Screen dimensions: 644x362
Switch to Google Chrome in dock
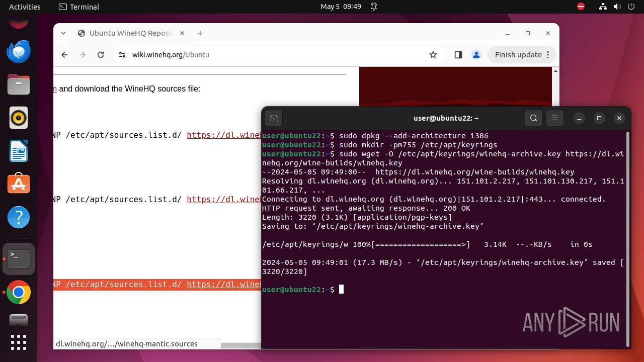19,292
